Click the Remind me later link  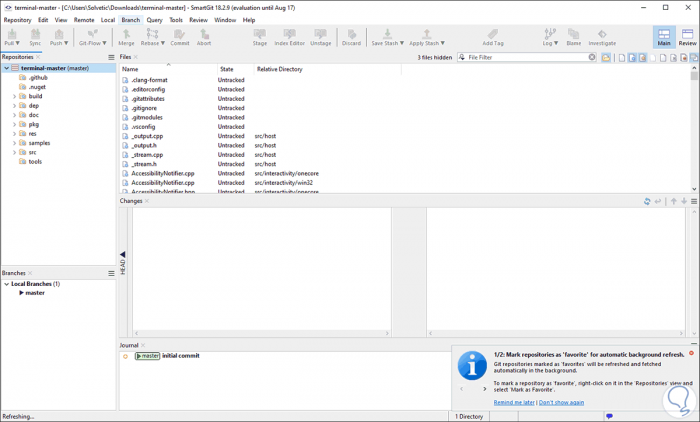pos(514,402)
